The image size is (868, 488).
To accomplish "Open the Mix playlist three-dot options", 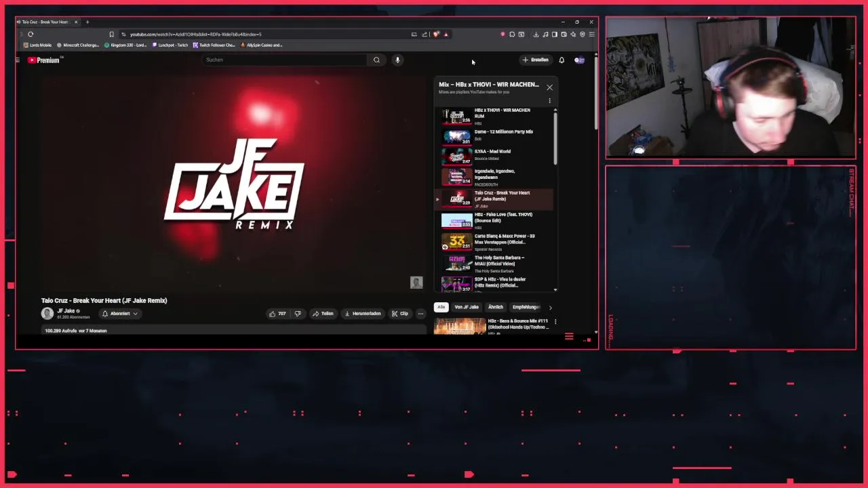I will pos(549,101).
